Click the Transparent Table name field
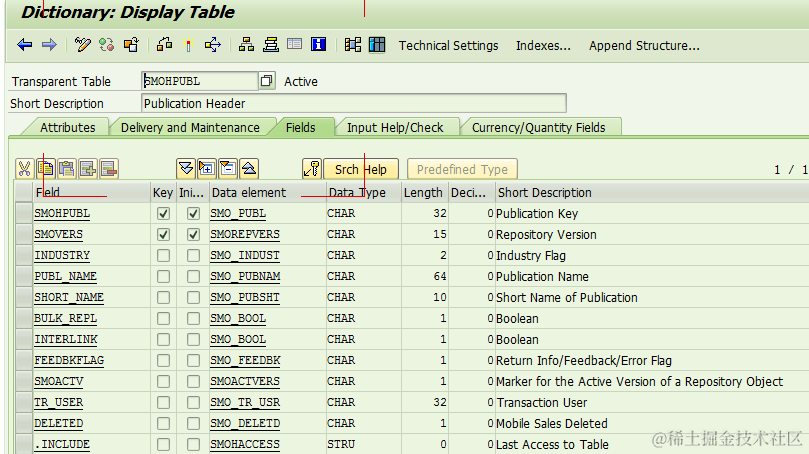Image resolution: width=809 pixels, height=454 pixels. click(200, 81)
